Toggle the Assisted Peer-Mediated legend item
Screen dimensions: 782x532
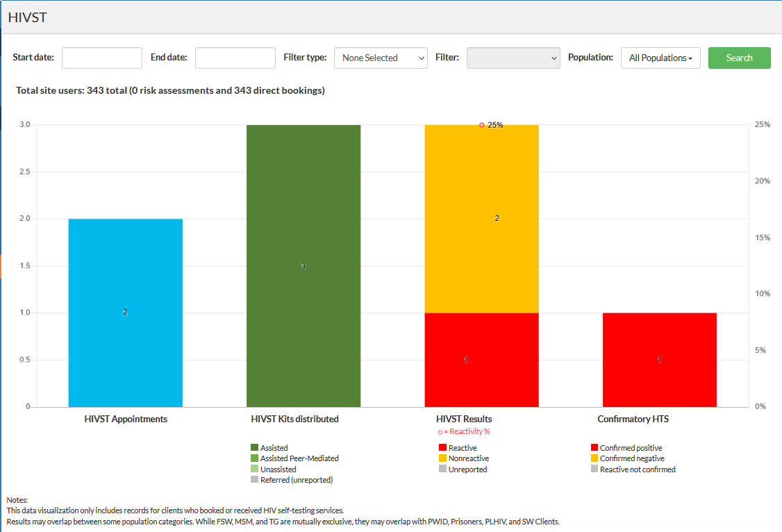(299, 458)
